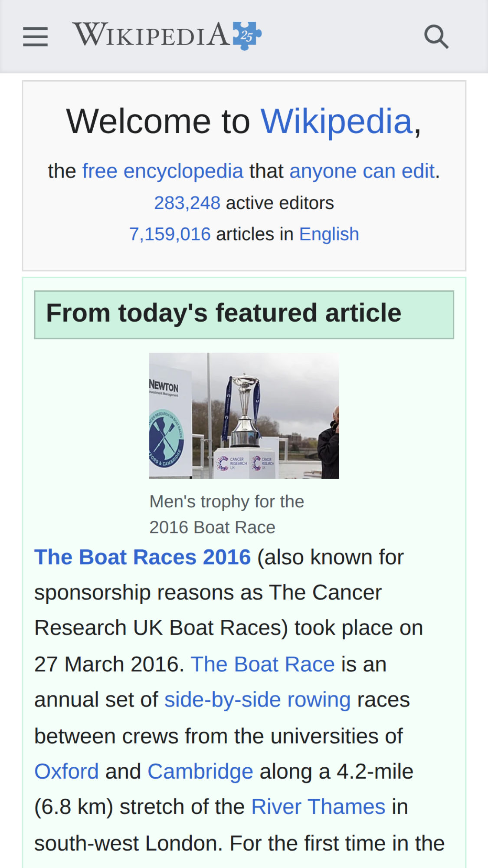Open the English language link
The width and height of the screenshot is (488, 868).
click(329, 234)
